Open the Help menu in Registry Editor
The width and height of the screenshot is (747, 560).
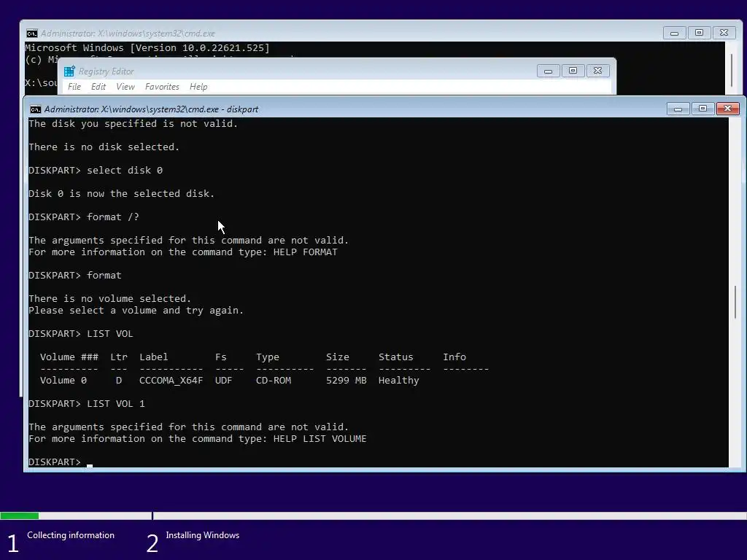(x=198, y=87)
